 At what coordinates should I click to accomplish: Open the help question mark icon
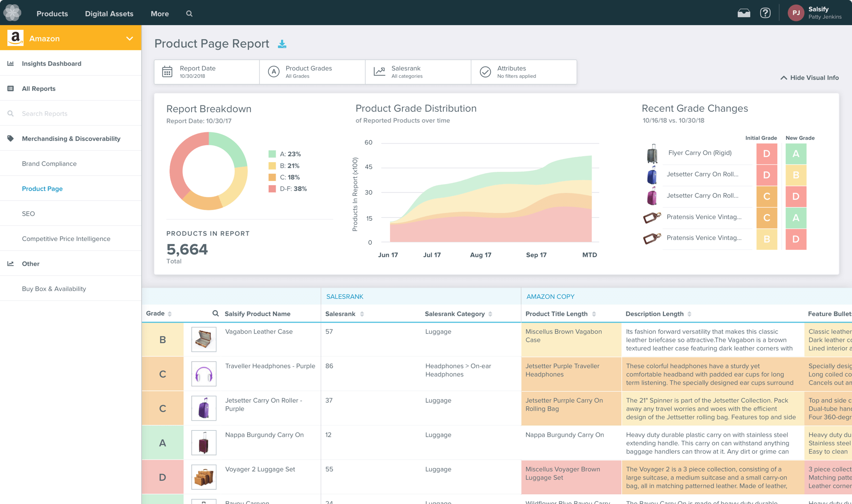[765, 13]
